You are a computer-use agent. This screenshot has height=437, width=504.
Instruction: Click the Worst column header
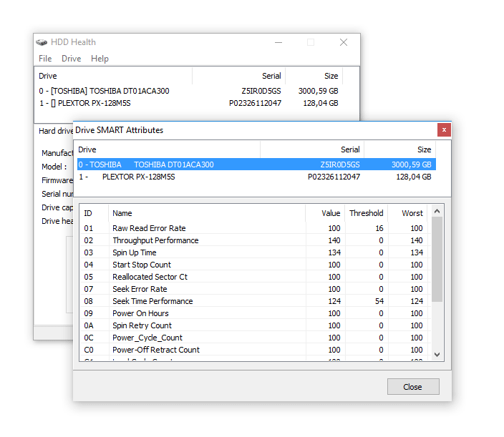407,213
